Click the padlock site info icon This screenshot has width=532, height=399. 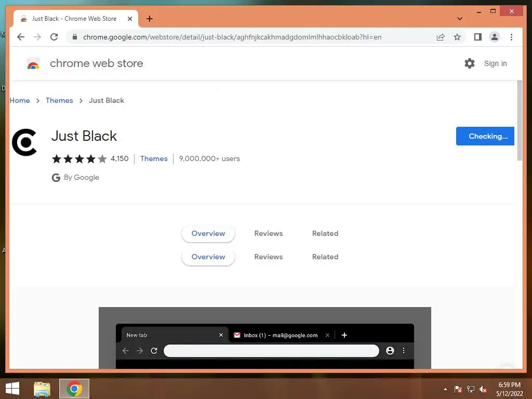[x=75, y=37]
